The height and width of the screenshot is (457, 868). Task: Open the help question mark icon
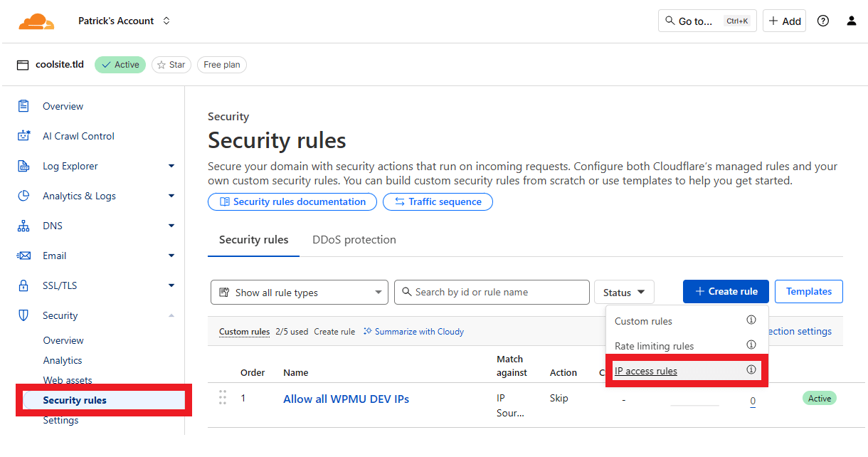822,21
